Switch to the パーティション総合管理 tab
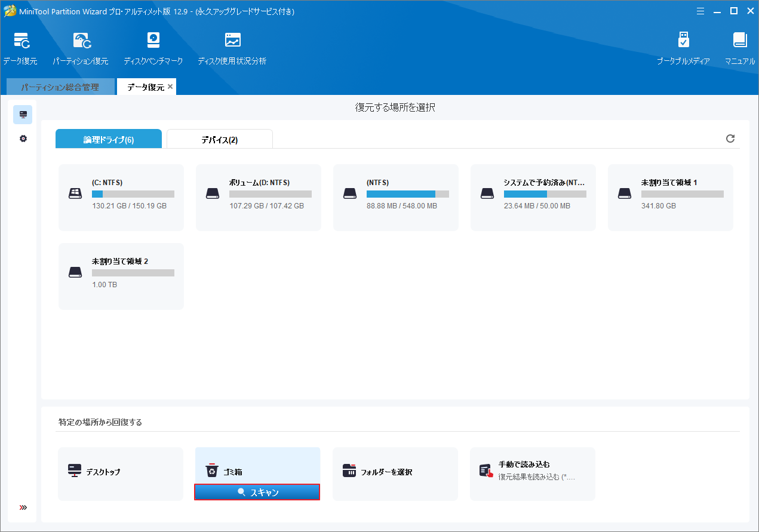Viewport: 759px width, 532px height. (60, 87)
